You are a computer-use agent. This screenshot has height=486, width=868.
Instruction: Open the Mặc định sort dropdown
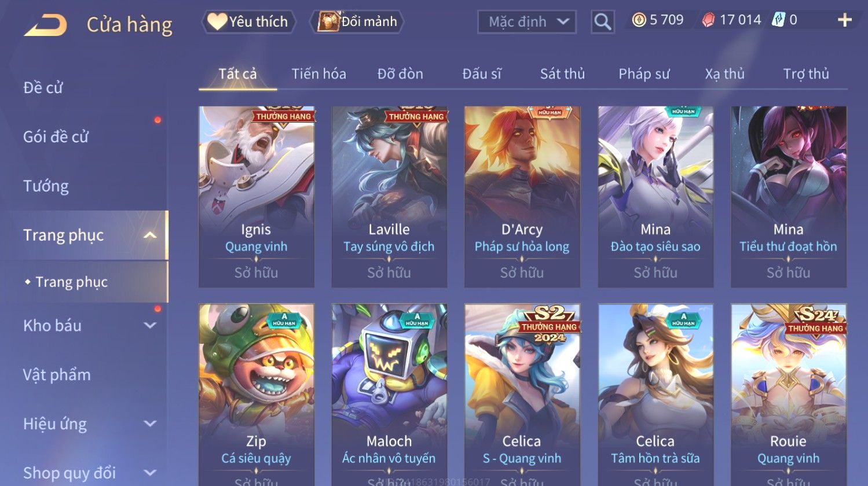pyautogui.click(x=527, y=22)
